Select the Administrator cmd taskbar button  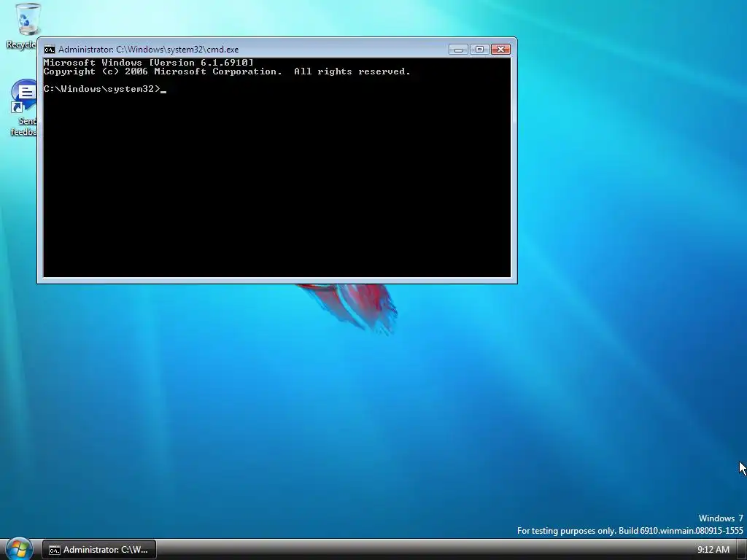(99, 550)
